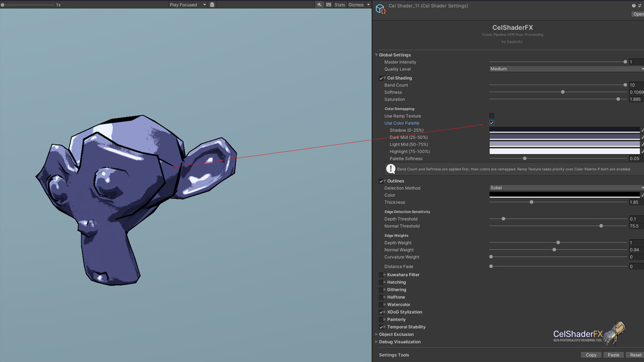Open the Gizmos dropdown arrow
Screen dimensions: 644x362
click(x=369, y=5)
